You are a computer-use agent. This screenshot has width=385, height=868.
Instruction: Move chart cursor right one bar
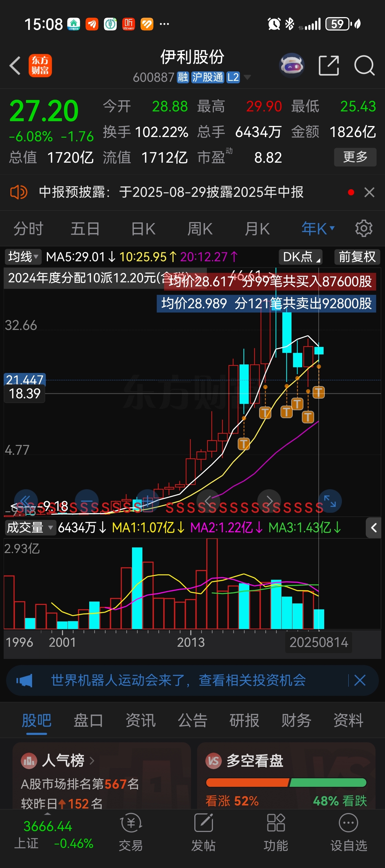tap(269, 501)
